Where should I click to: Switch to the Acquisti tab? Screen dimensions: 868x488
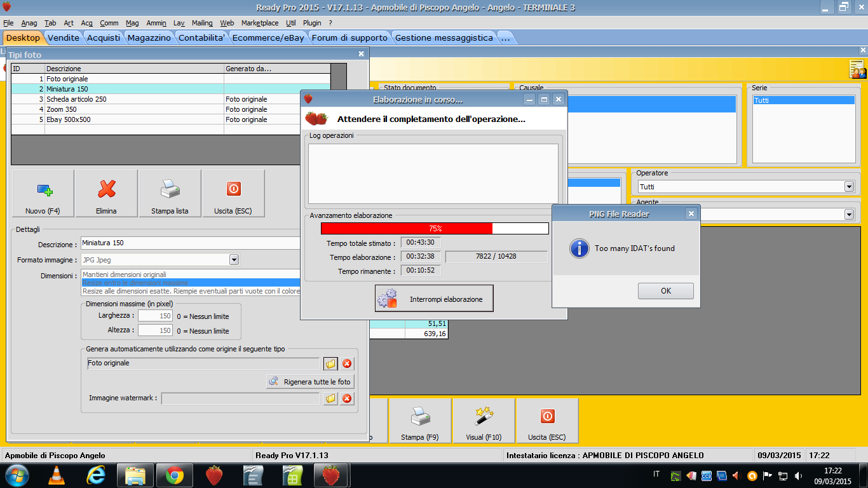click(104, 37)
